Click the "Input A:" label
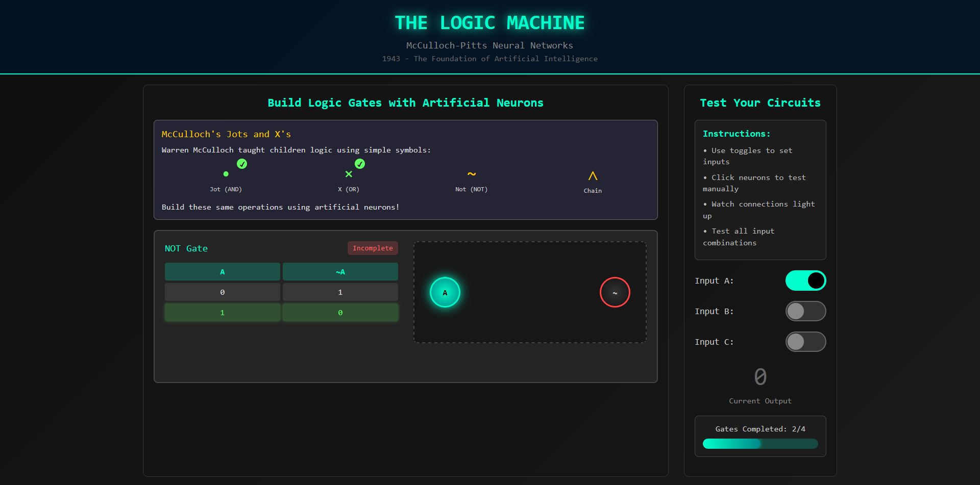 pyautogui.click(x=714, y=280)
